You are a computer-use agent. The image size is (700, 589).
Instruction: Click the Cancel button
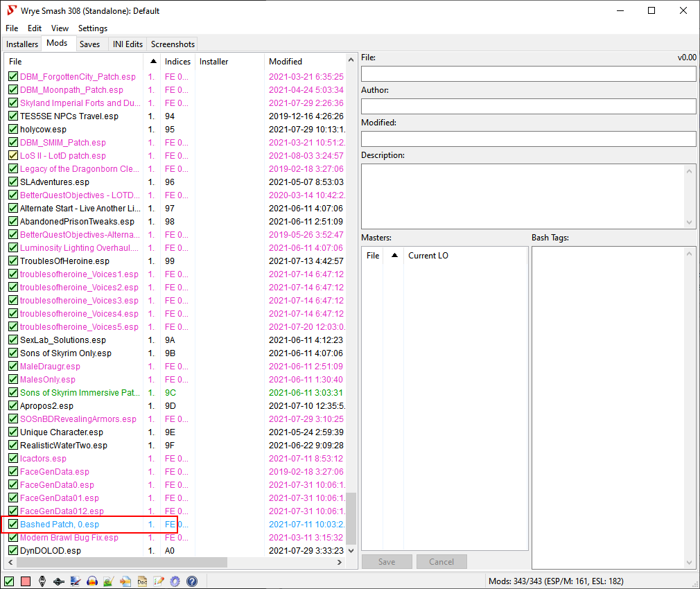click(x=441, y=562)
